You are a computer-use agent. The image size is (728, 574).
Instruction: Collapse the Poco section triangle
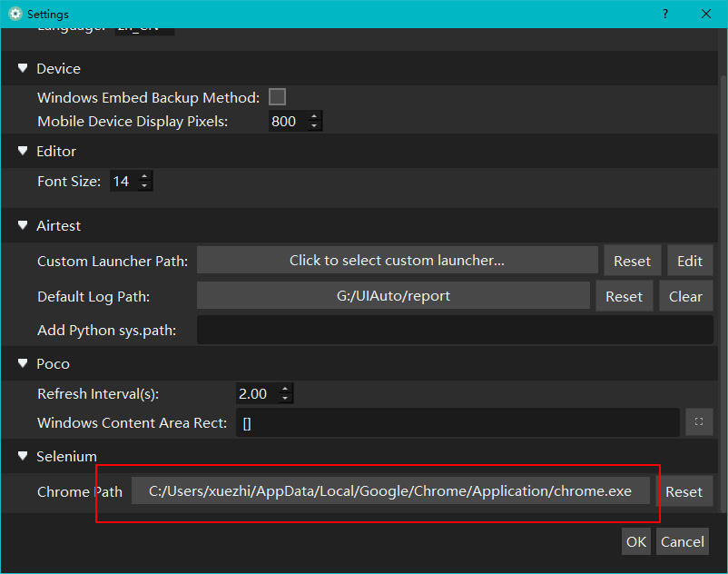point(23,363)
